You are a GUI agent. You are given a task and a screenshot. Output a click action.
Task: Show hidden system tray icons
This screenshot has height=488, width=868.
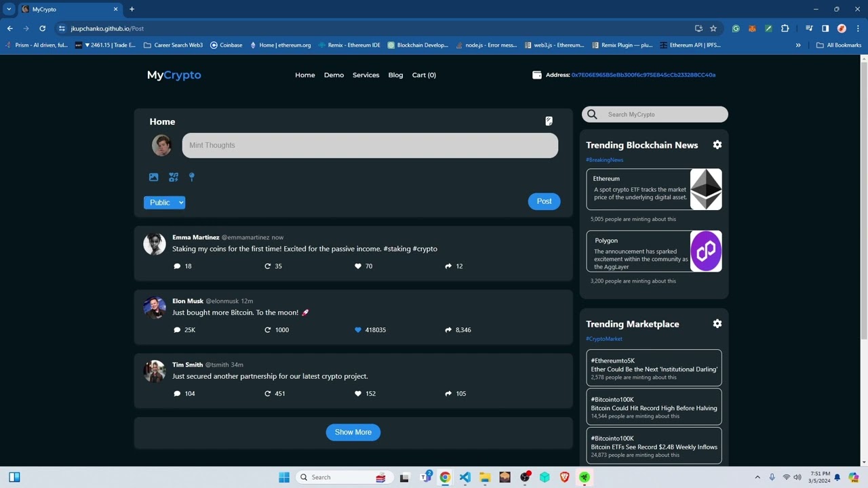pyautogui.click(x=757, y=477)
